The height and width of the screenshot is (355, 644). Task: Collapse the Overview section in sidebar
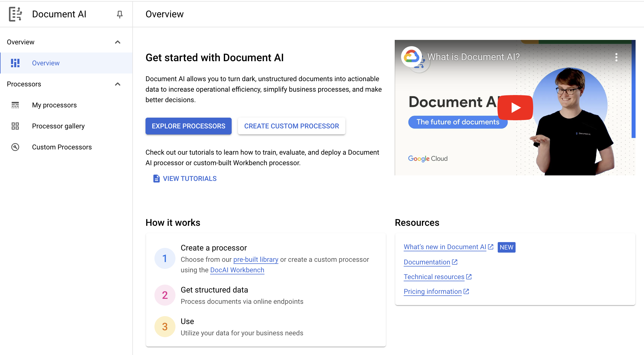pyautogui.click(x=118, y=42)
